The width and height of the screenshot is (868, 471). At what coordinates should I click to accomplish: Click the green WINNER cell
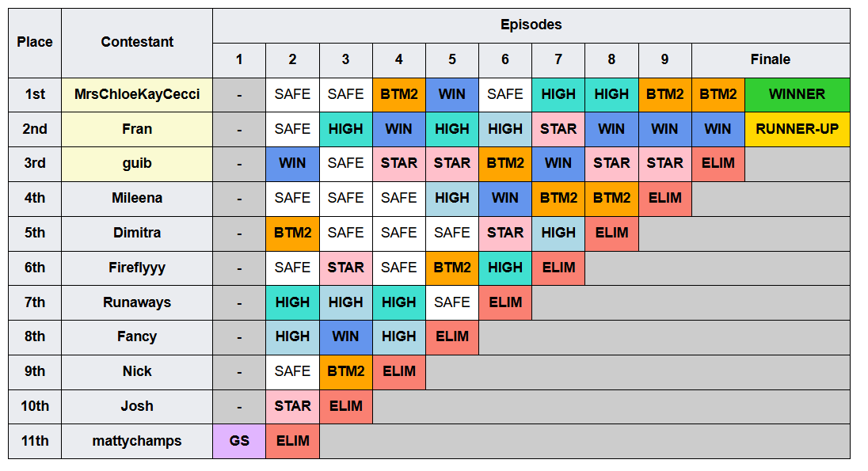tap(798, 95)
